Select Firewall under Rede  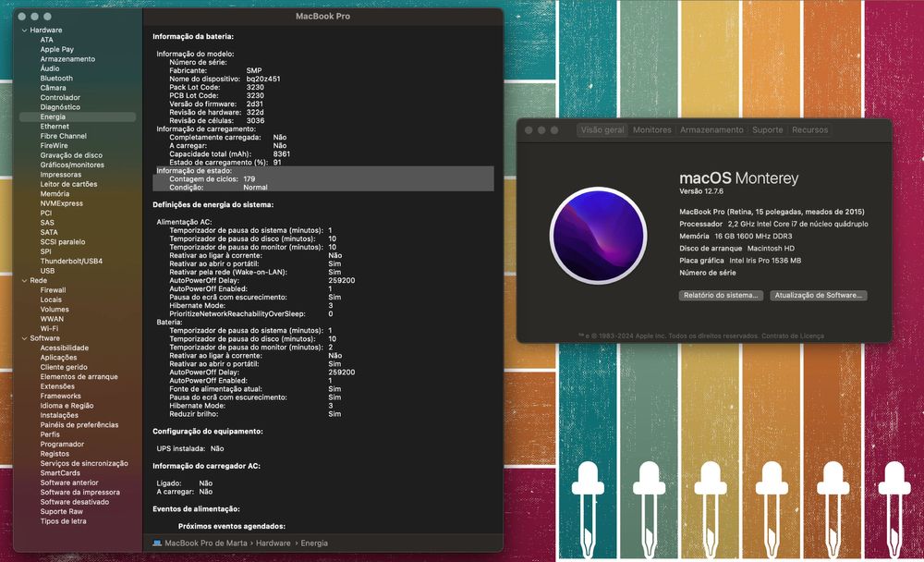tap(53, 290)
